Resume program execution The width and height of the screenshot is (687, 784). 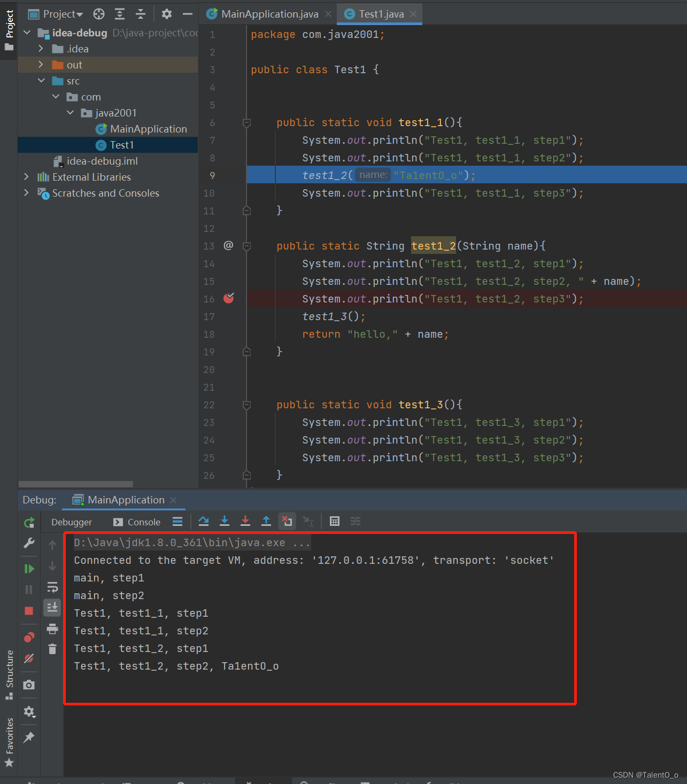29,569
